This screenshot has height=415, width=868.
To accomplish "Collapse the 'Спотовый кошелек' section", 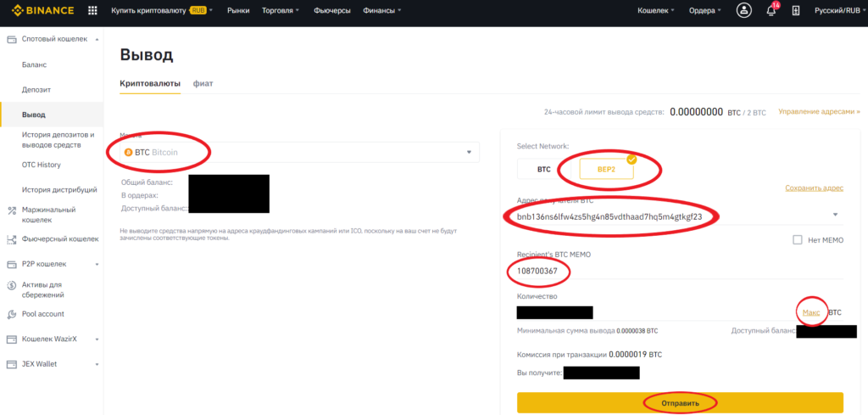I will tap(97, 39).
